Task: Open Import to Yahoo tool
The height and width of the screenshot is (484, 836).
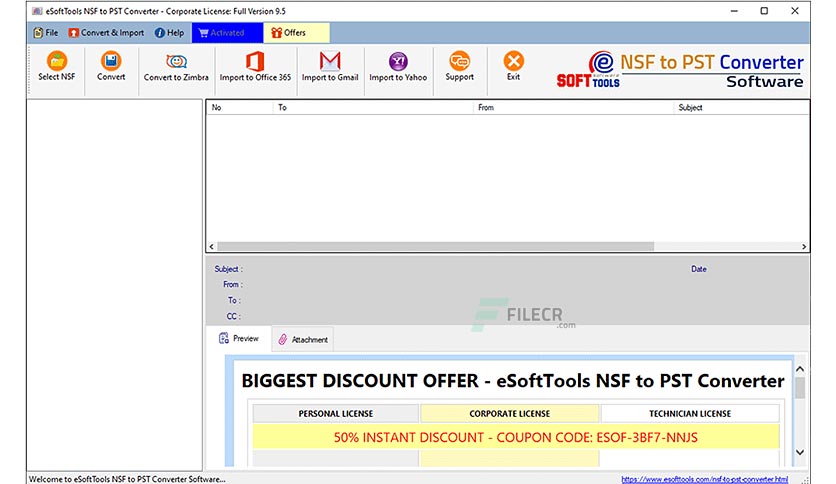Action: click(398, 67)
